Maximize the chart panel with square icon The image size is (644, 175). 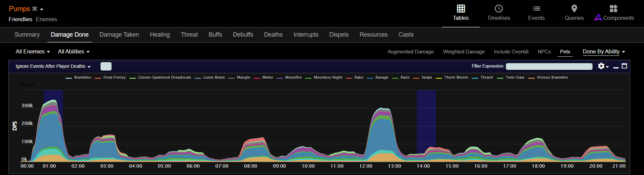(x=624, y=66)
